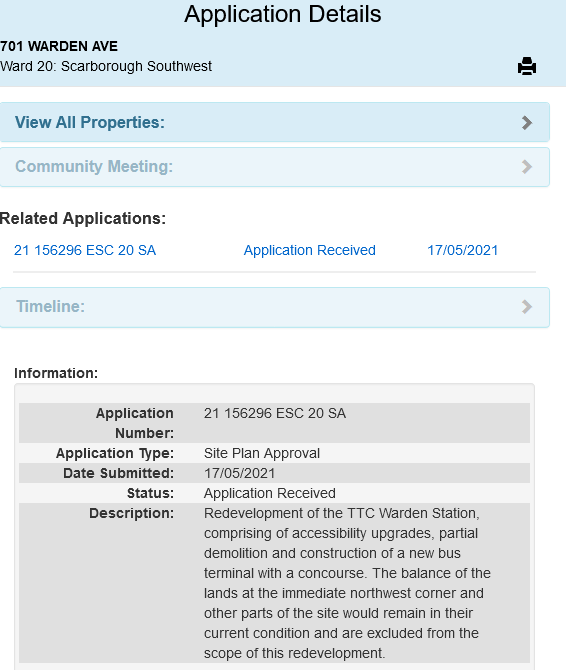The height and width of the screenshot is (670, 566).
Task: Click the printer icon to print details
Action: coord(527,66)
